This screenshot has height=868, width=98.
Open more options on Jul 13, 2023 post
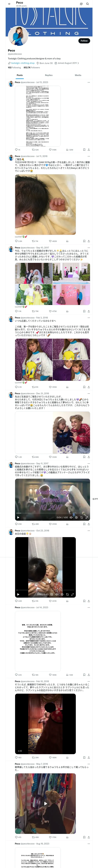click(89, 82)
